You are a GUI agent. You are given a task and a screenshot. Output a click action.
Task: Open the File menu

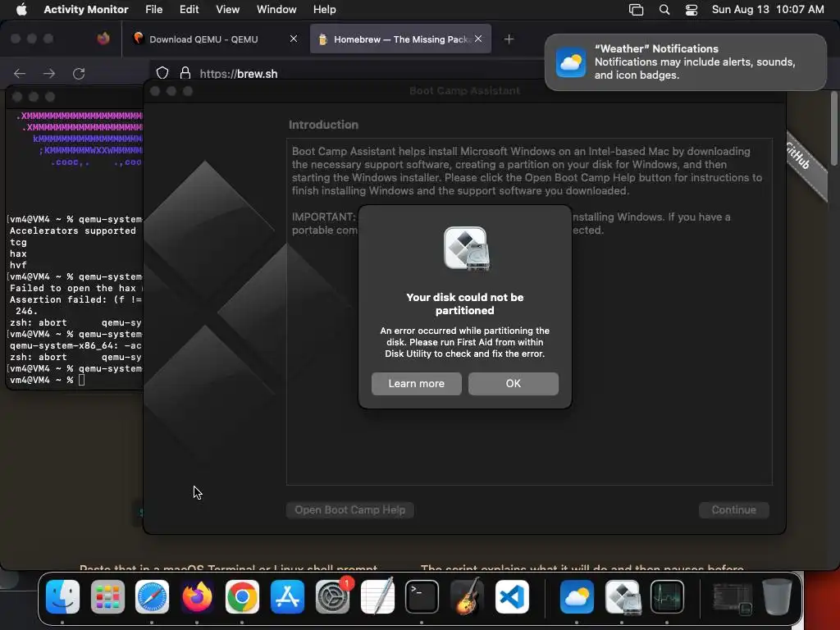tap(153, 9)
